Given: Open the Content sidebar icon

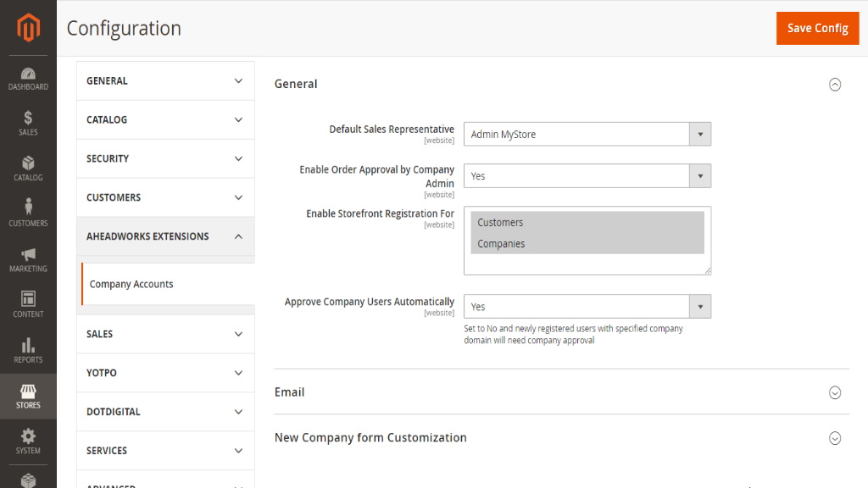Looking at the screenshot, I should 28,305.
